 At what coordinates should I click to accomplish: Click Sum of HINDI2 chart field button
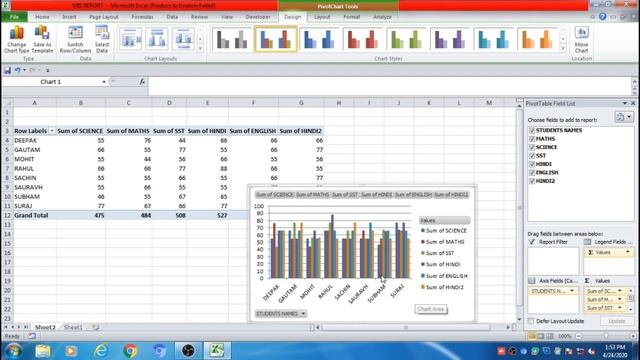451,195
